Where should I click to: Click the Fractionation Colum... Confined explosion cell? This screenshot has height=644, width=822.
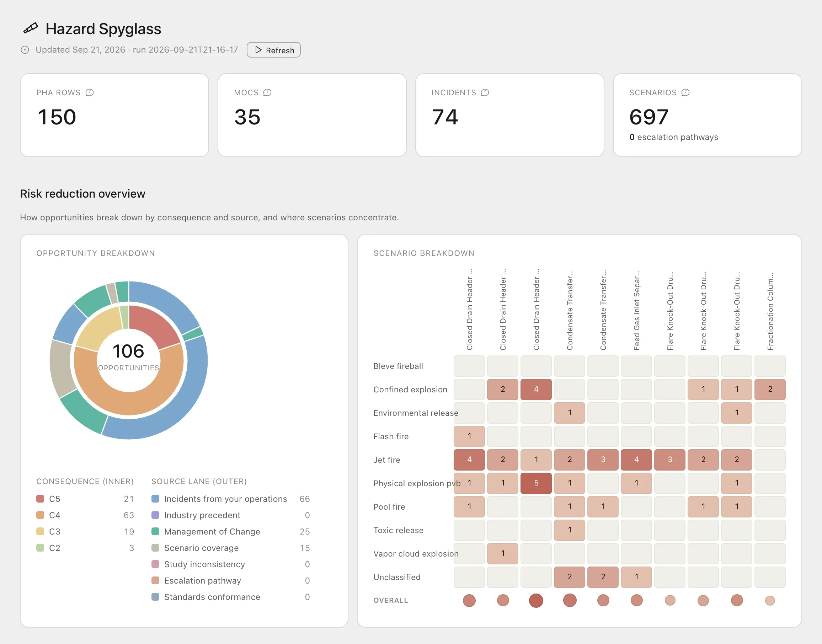coord(770,389)
